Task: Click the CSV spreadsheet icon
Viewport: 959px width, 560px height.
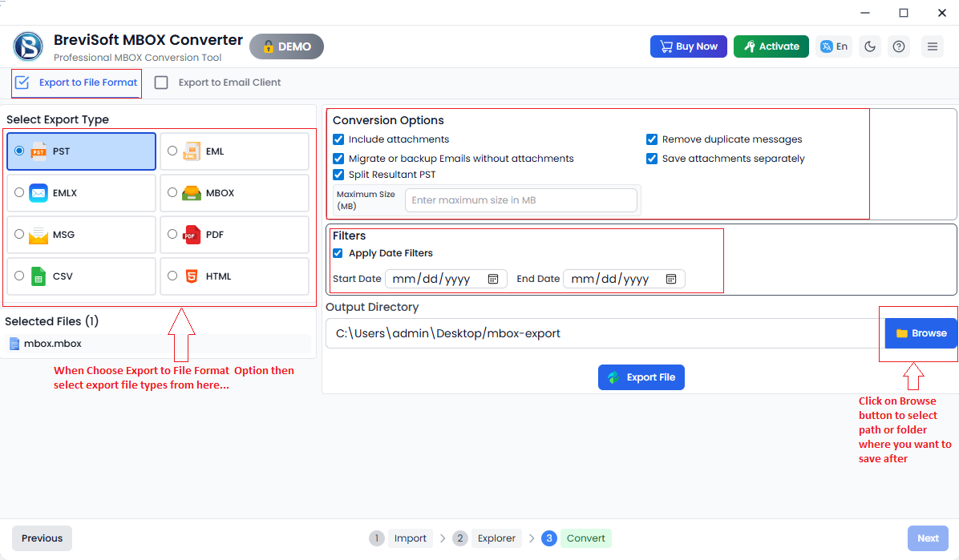Action: (38, 276)
